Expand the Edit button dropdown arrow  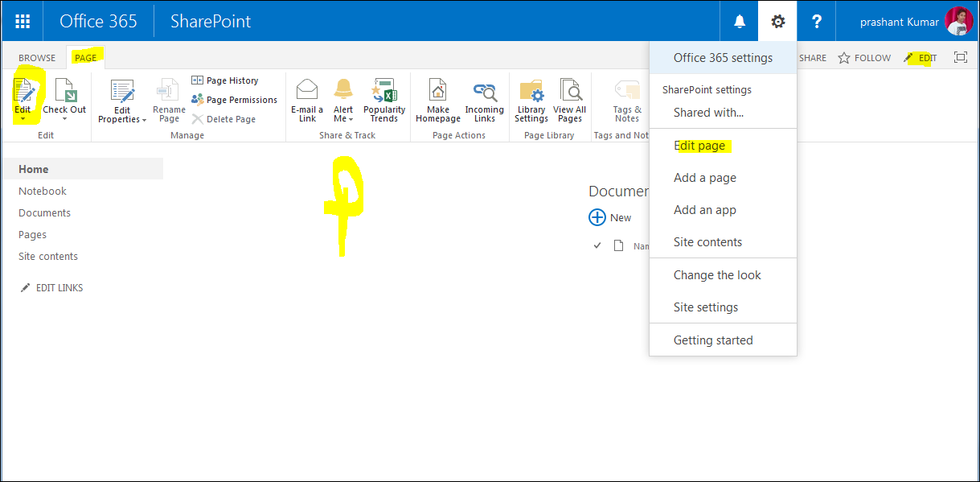[x=23, y=119]
